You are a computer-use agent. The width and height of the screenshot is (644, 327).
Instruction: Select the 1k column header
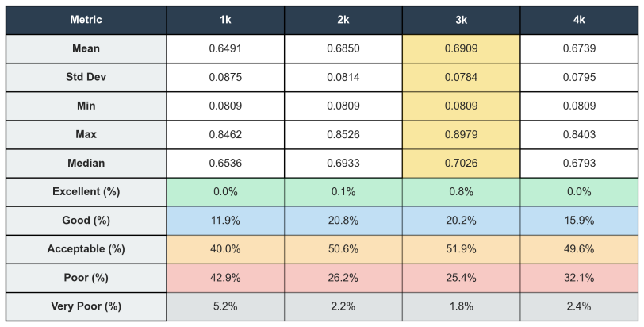[225, 20]
